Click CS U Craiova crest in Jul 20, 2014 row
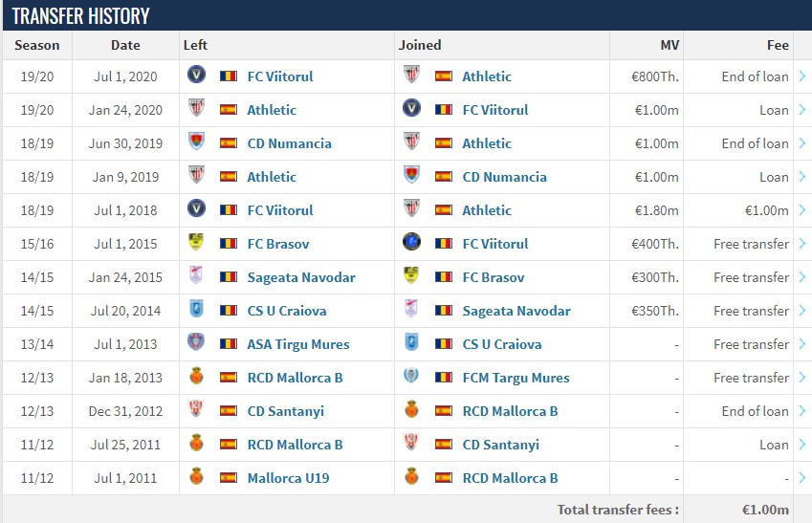 pos(197,310)
